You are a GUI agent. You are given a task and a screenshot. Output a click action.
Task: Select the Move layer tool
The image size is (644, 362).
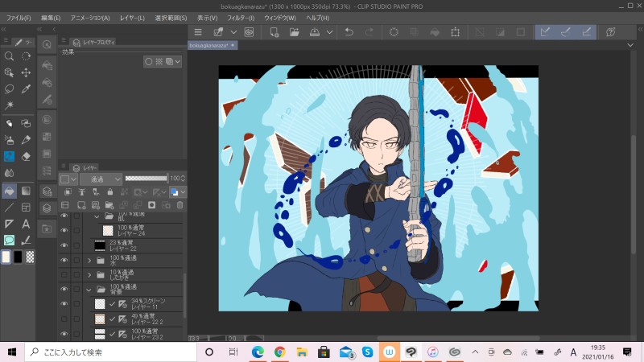click(26, 72)
